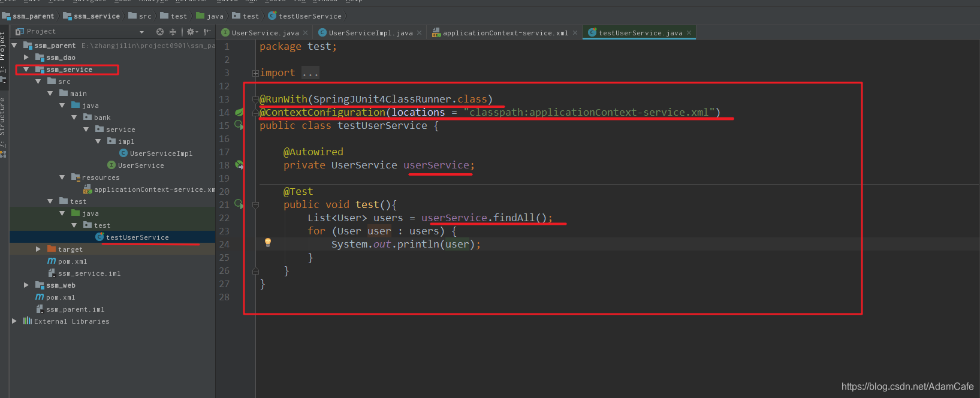Click src in the navigation breadcrumb
Screen dimensions: 980x398
click(x=140, y=16)
